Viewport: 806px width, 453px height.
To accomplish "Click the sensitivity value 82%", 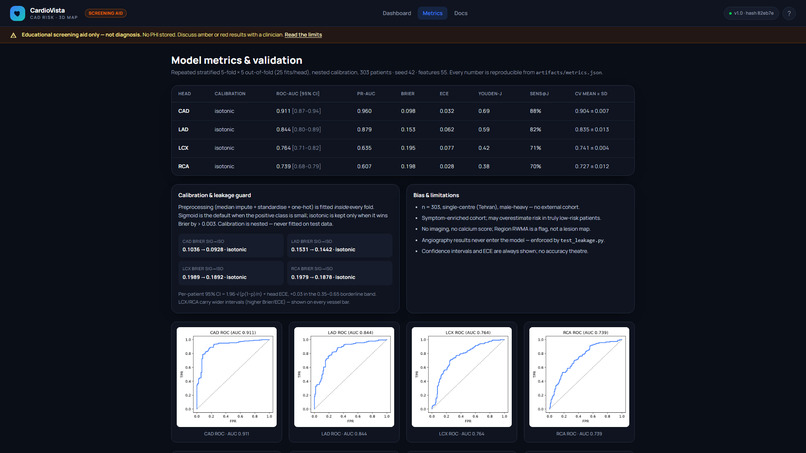I will (535, 130).
